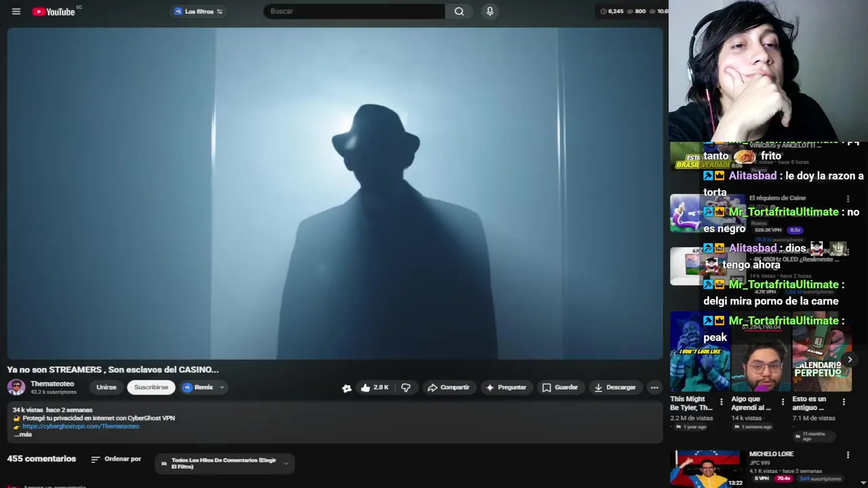Viewport: 868px width, 488px height.
Task: Open 'This Might Be Tyler' short thumbnail
Action: (x=701, y=352)
